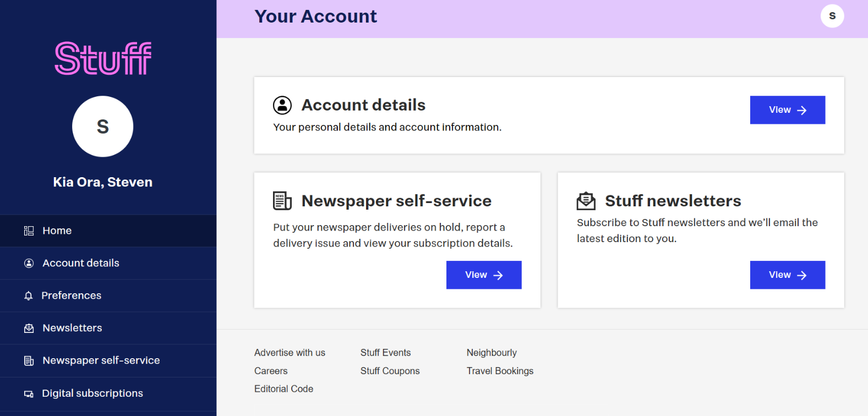This screenshot has width=868, height=416.
Task: Click the pink Stuff logo
Action: click(x=103, y=58)
